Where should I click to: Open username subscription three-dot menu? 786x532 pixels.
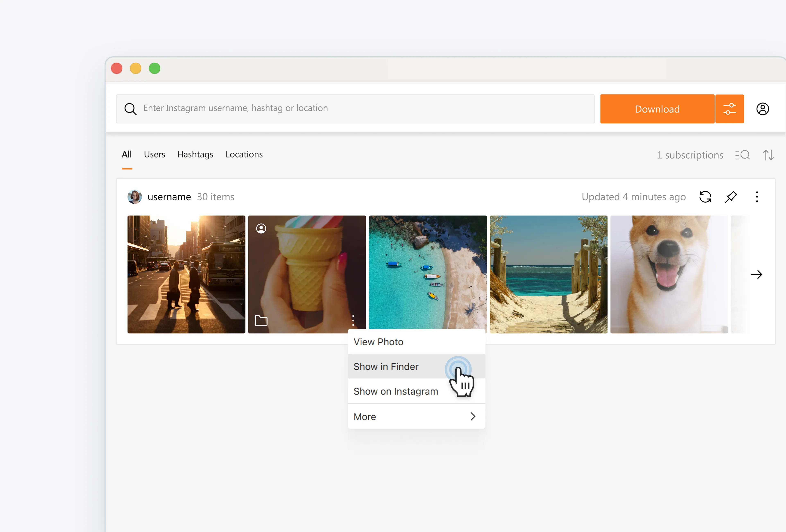(x=757, y=197)
